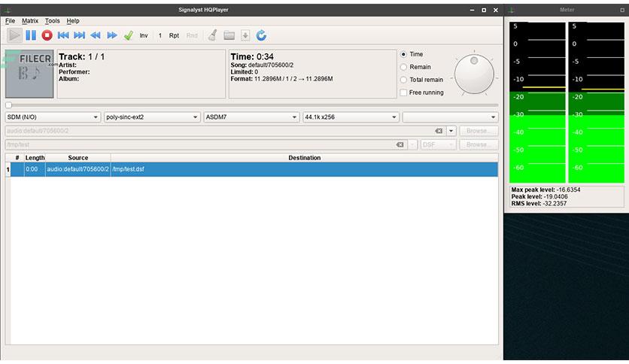The width and height of the screenshot is (629, 364).
Task: Click Browse button beside source path
Action: (x=479, y=131)
